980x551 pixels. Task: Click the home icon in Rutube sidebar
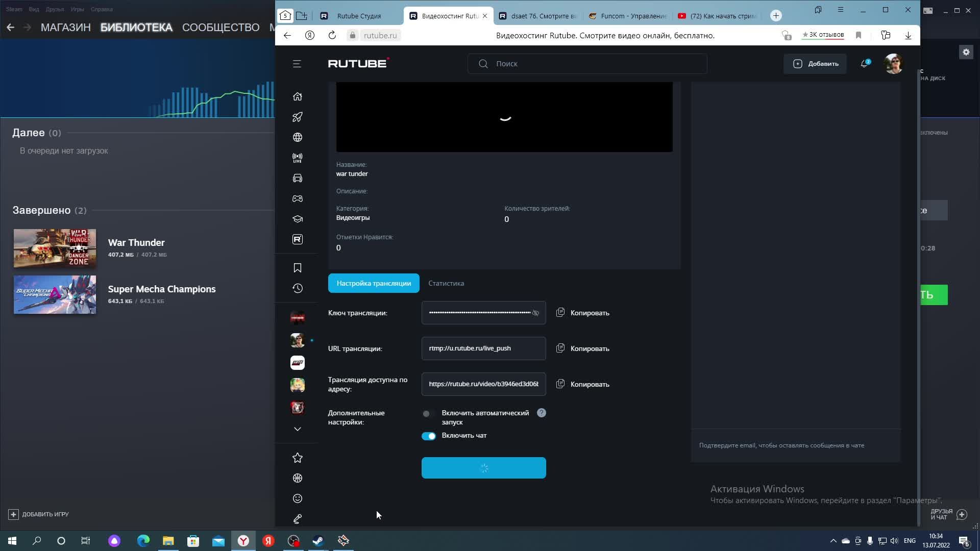(x=298, y=96)
